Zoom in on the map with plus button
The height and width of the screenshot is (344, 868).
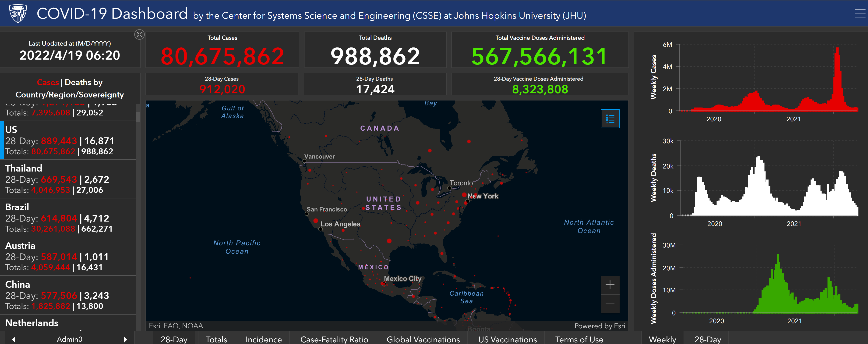tap(610, 285)
